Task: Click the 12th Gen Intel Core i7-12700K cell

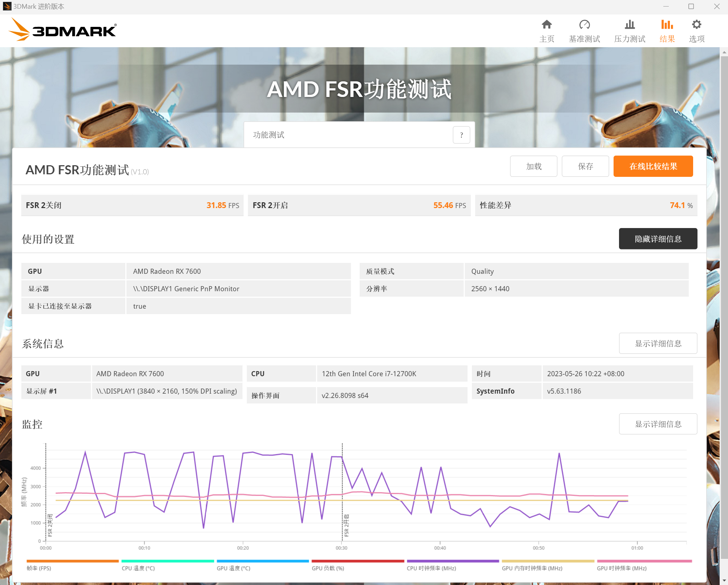Action: (392, 374)
